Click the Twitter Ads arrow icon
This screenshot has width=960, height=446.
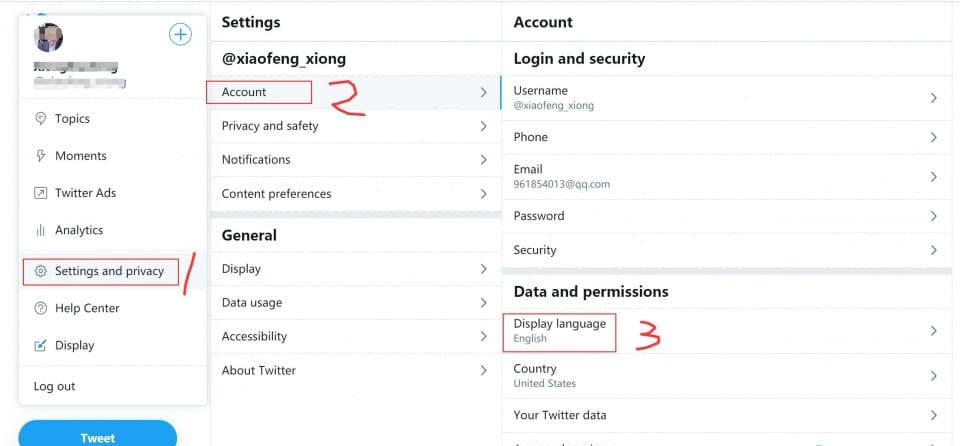41,193
